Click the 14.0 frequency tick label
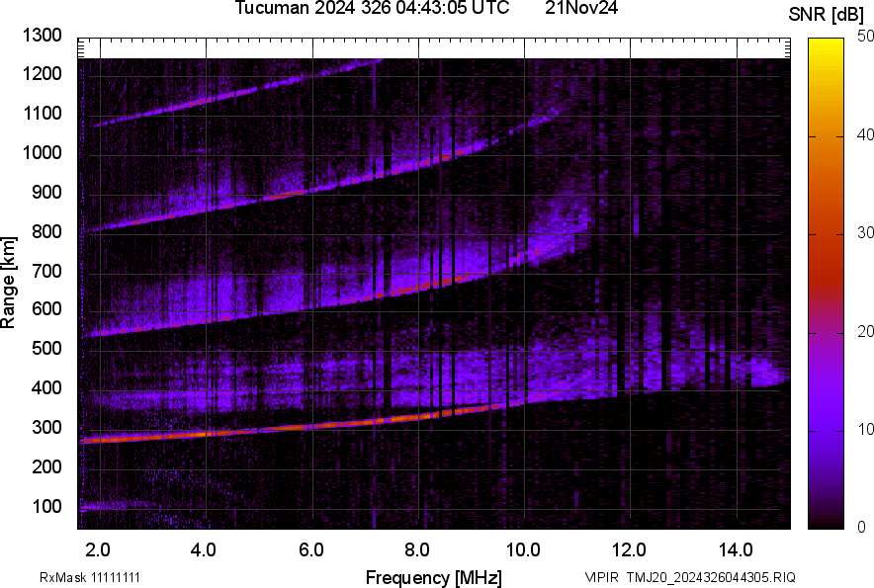This screenshot has width=874, height=588. [x=738, y=549]
